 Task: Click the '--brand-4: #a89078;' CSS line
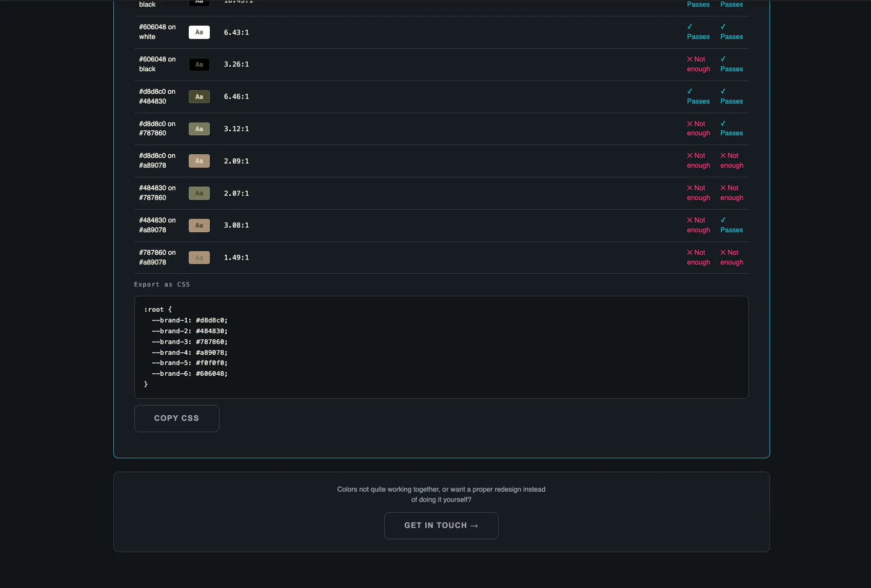point(190,353)
